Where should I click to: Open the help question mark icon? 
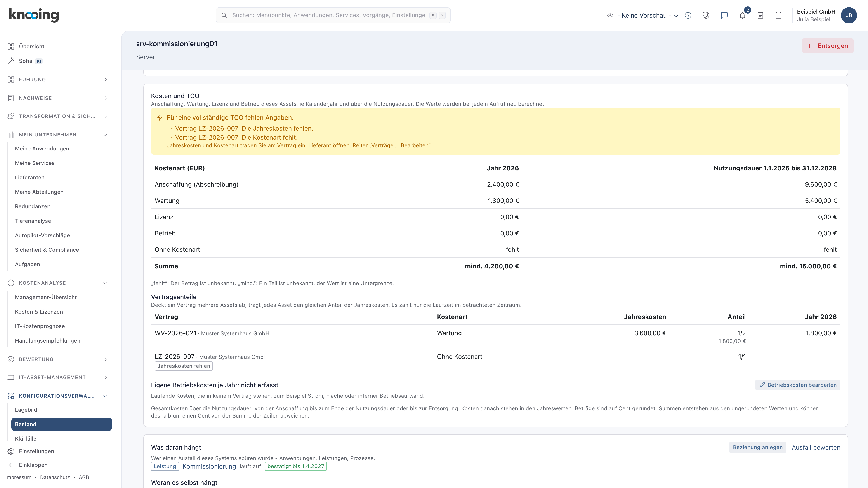click(x=688, y=16)
